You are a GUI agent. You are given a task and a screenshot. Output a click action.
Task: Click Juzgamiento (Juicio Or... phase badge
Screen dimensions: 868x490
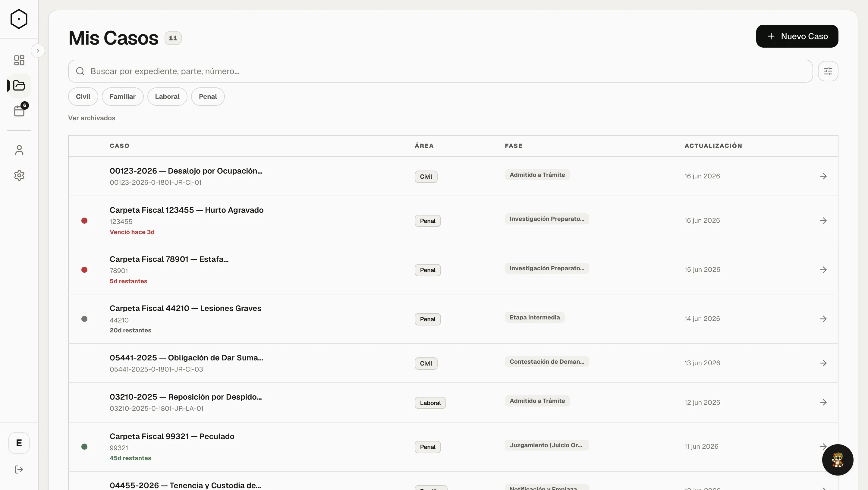tap(547, 445)
